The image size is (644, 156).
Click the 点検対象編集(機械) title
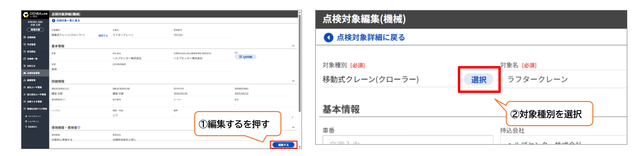364,19
